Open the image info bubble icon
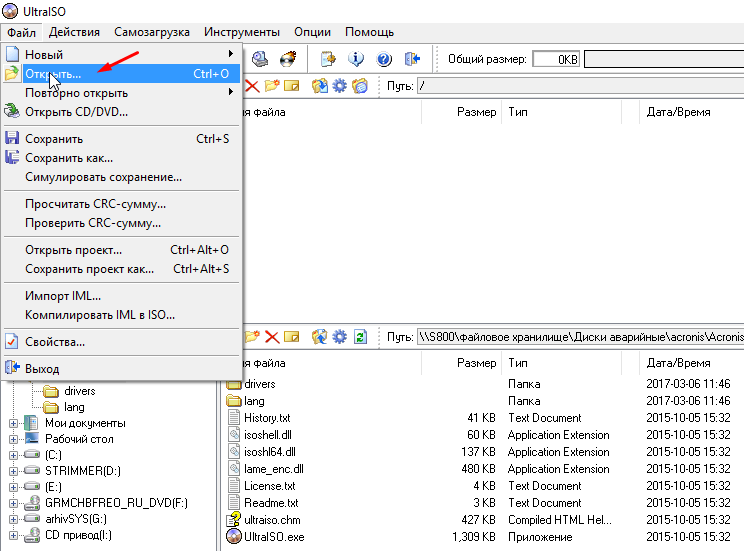 [356, 59]
